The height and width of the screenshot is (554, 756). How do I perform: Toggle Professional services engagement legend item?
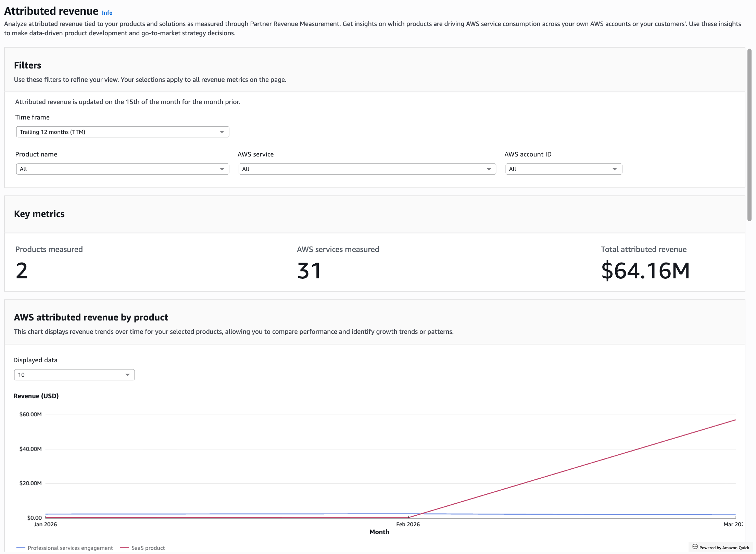(70, 548)
